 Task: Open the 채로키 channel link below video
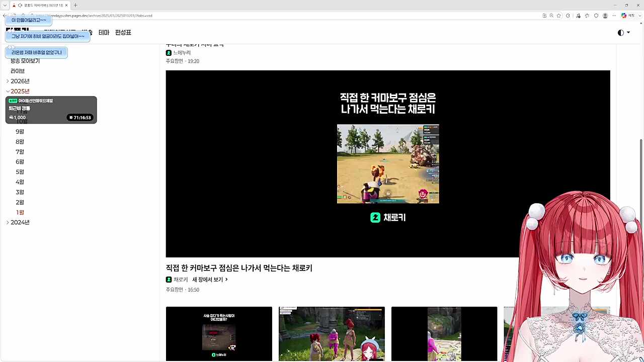(x=181, y=280)
